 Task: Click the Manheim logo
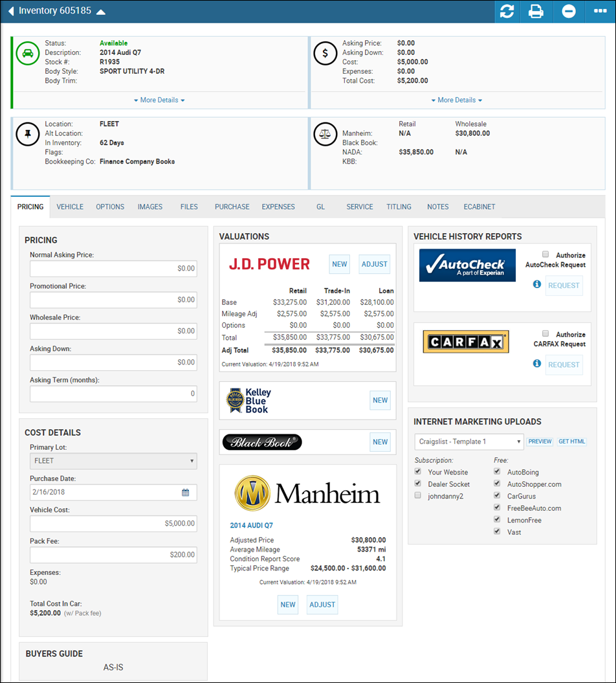307,493
